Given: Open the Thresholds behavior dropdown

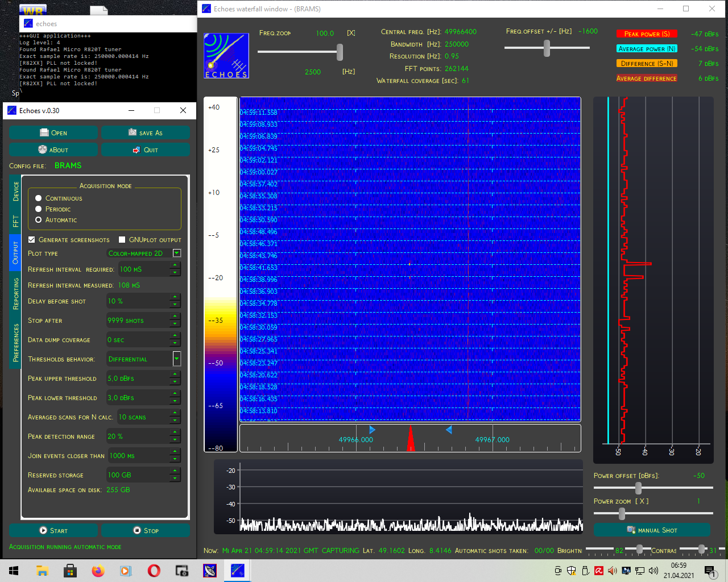Looking at the screenshot, I should 177,359.
